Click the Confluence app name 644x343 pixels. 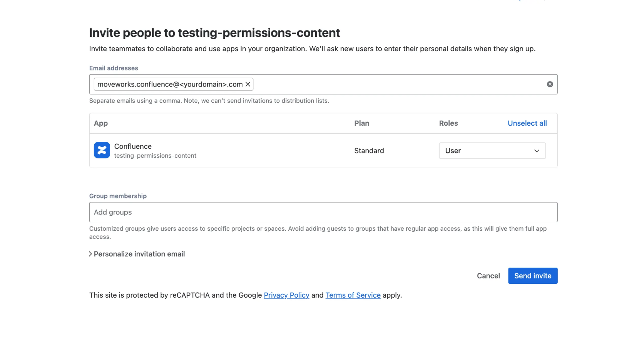pyautogui.click(x=133, y=147)
